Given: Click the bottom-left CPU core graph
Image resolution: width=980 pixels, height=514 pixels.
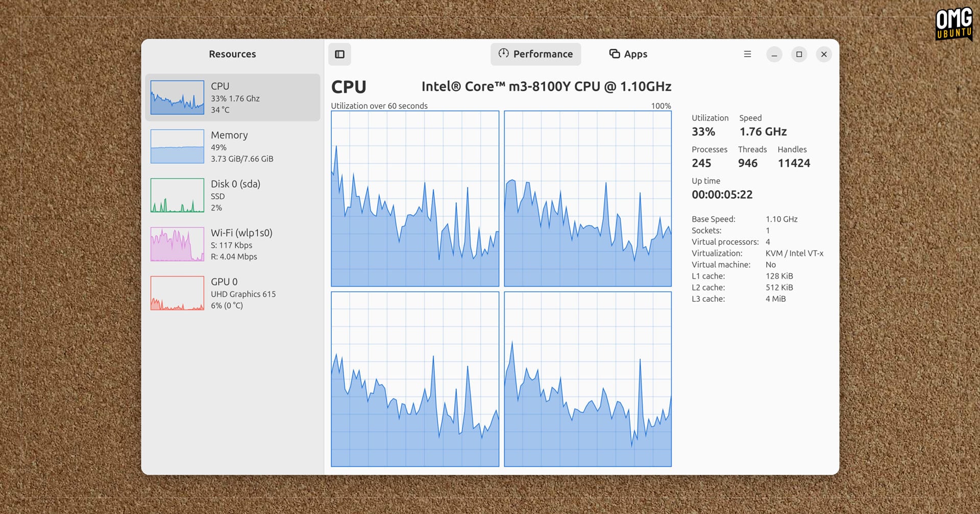Looking at the screenshot, I should pyautogui.click(x=415, y=379).
